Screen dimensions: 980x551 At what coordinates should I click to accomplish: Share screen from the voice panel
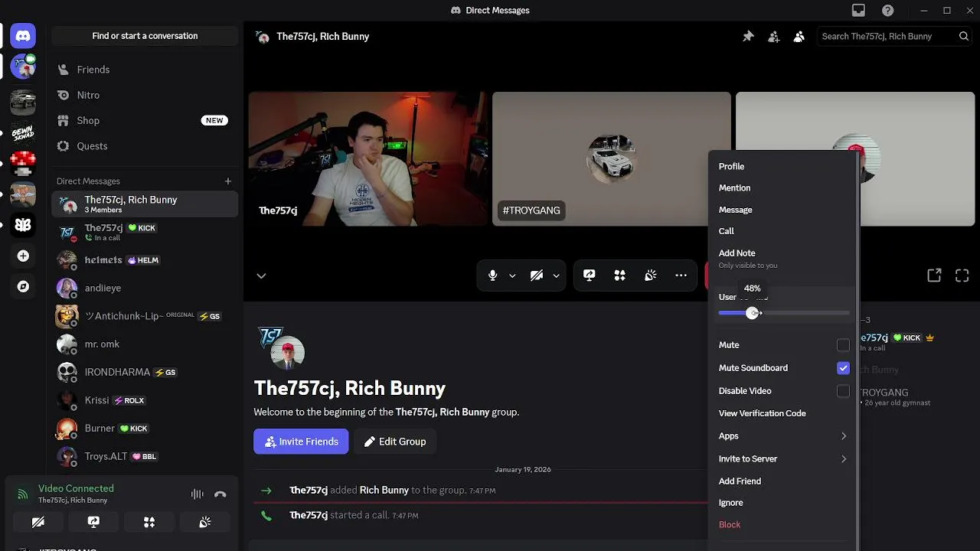point(93,522)
